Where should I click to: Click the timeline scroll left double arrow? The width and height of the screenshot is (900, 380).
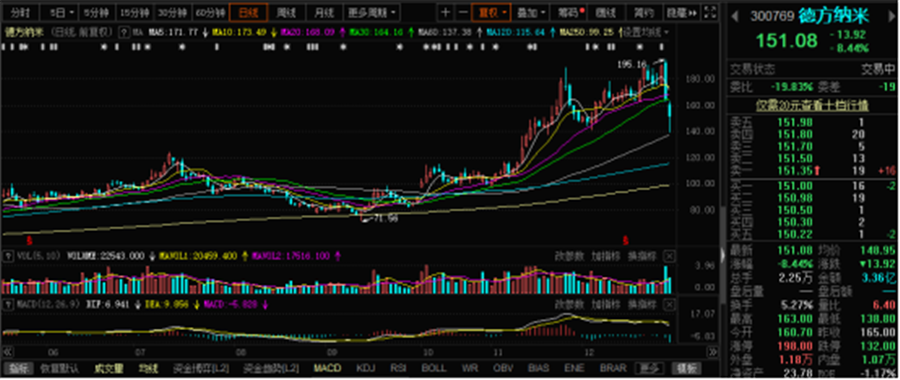tap(7, 351)
